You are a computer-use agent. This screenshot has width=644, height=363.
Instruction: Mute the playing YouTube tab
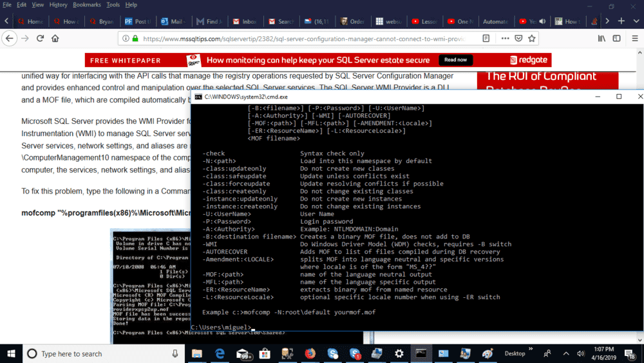(542, 21)
